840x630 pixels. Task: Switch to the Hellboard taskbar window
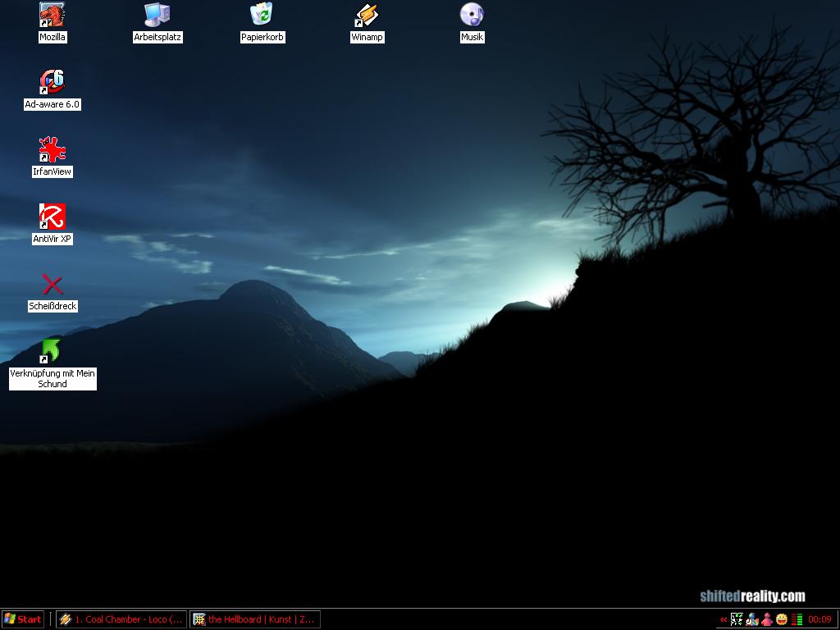(x=254, y=619)
